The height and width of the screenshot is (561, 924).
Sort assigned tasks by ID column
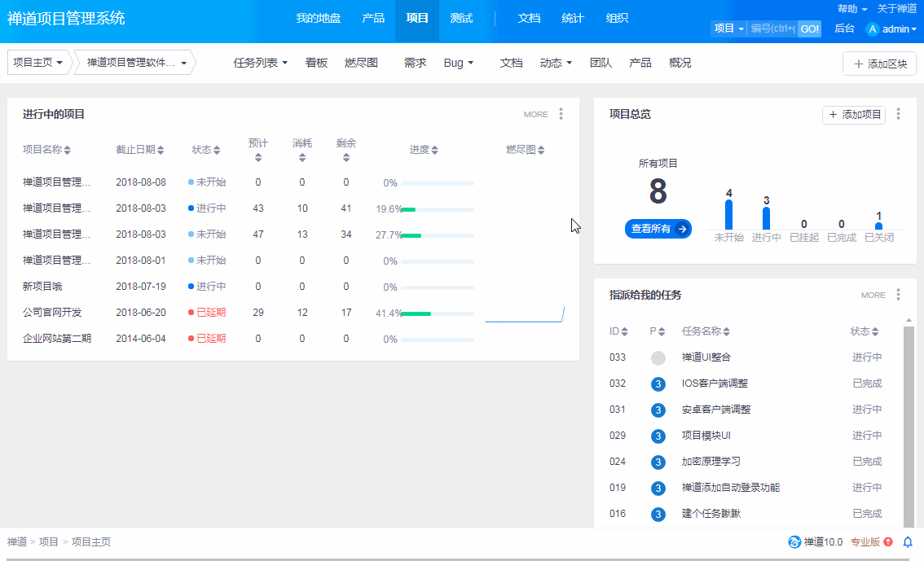618,331
